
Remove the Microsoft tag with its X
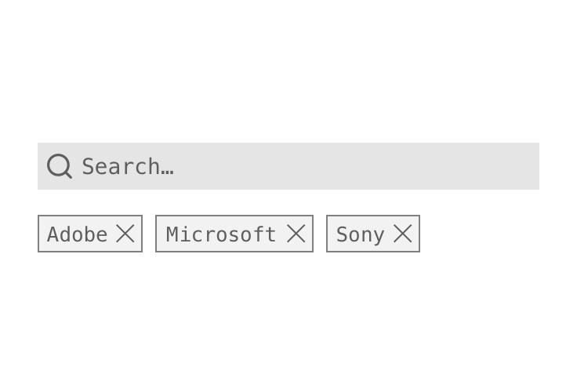pyautogui.click(x=296, y=234)
